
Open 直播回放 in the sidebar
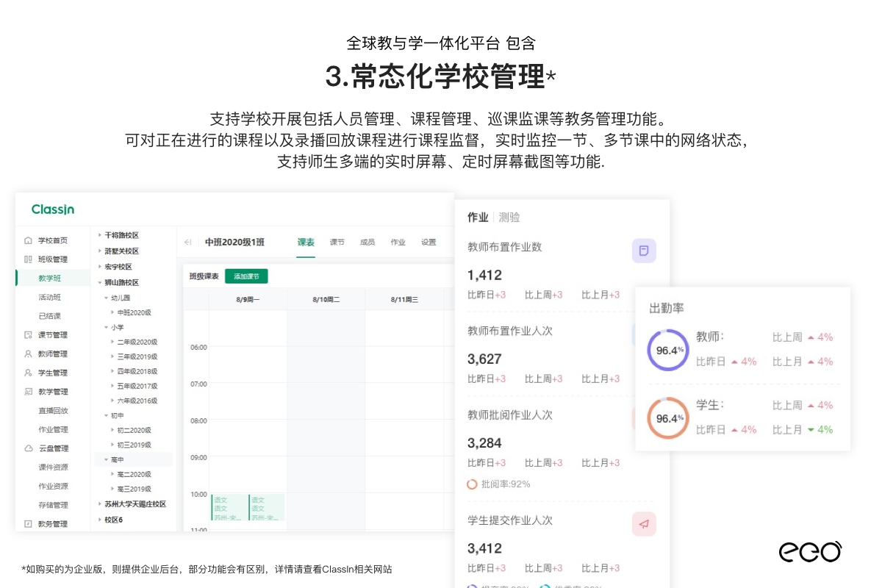53,411
